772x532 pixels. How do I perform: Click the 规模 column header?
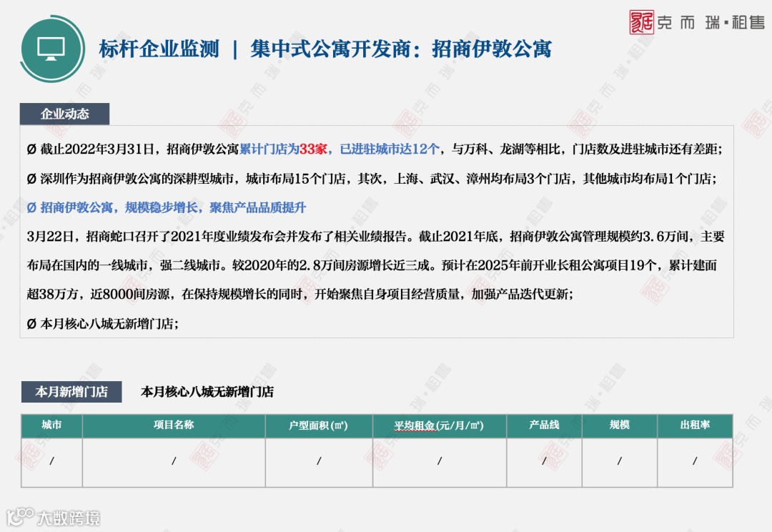[619, 425]
